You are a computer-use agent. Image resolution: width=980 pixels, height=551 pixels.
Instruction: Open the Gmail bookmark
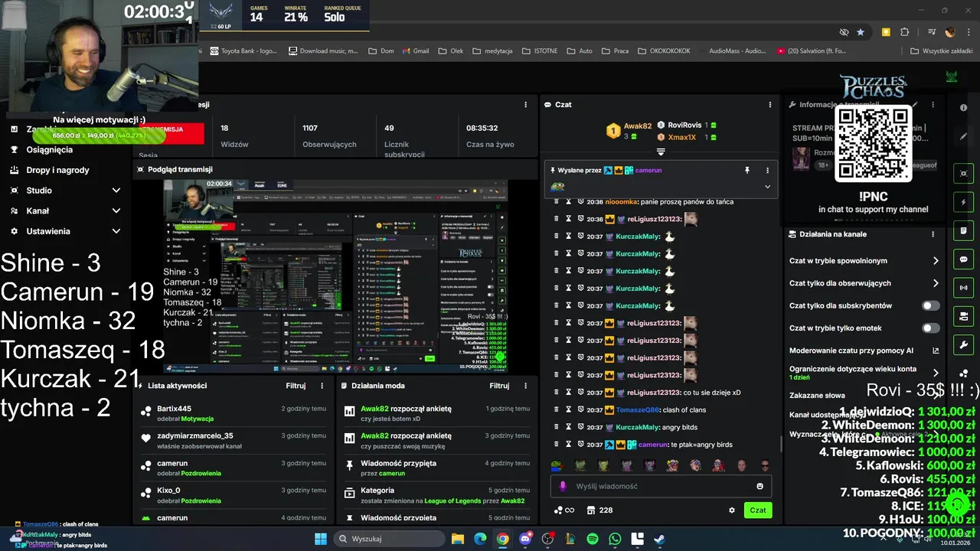414,51
